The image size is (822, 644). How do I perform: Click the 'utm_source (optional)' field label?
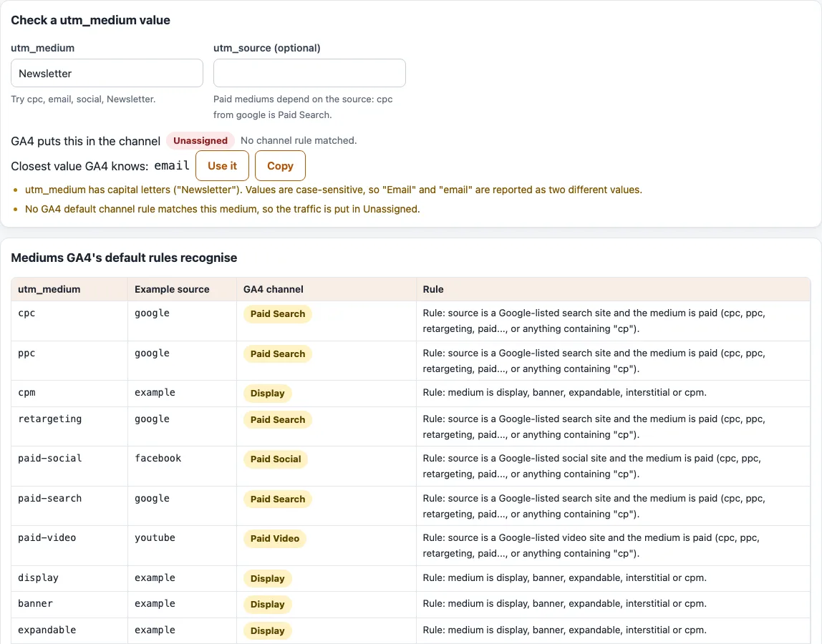pyautogui.click(x=267, y=48)
